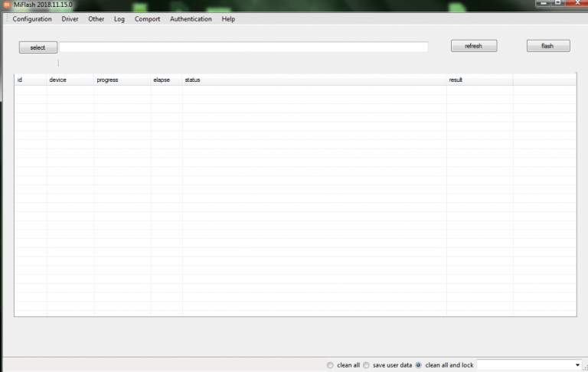
Task: Open the Comport menu
Action: tap(147, 19)
